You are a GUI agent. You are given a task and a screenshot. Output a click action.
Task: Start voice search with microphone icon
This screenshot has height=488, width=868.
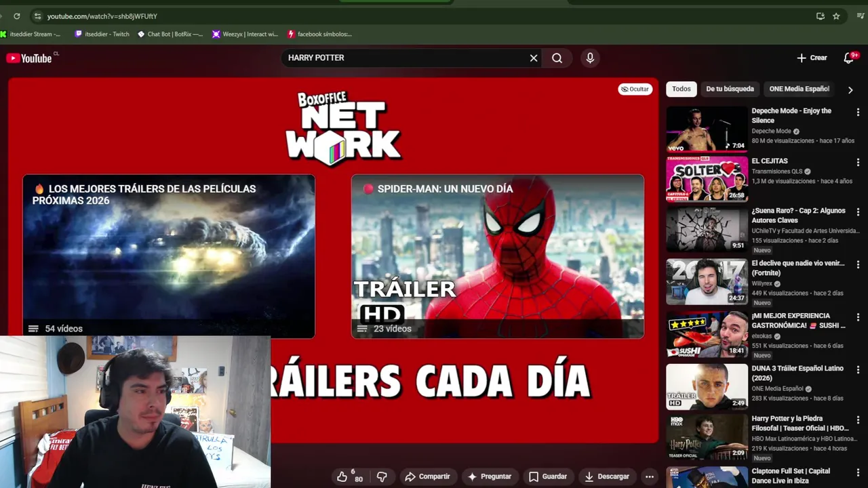590,58
